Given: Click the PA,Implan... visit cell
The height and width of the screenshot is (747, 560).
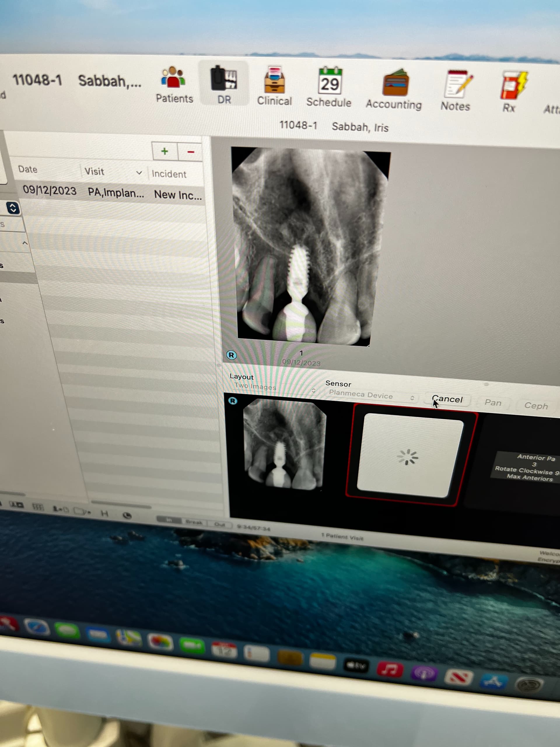Looking at the screenshot, I should click(116, 193).
